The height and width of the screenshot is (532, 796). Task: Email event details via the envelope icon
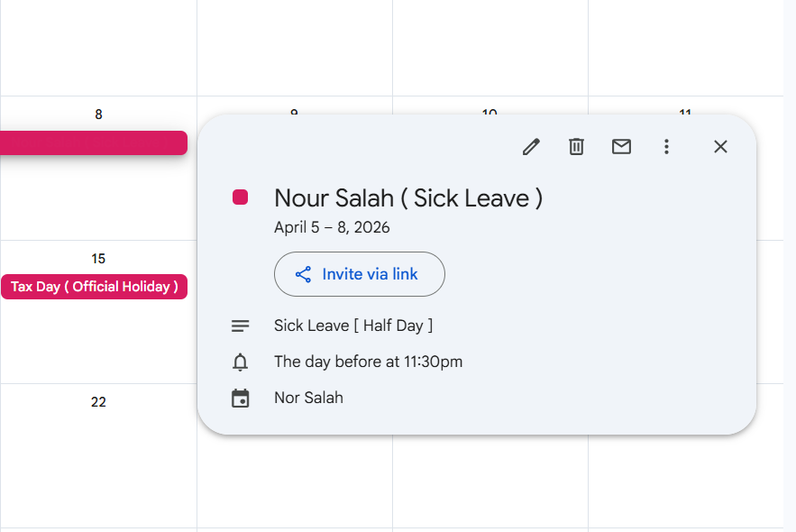(621, 147)
